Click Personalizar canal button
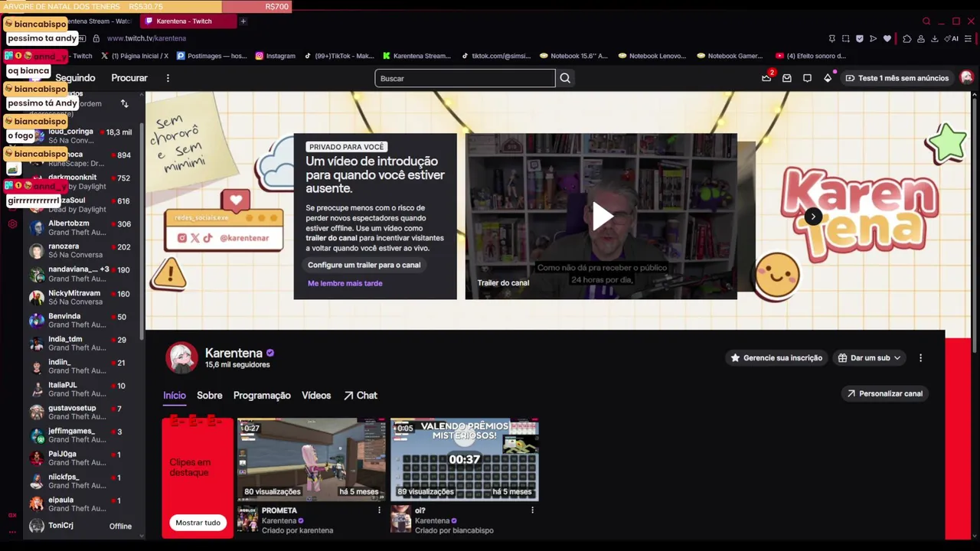The width and height of the screenshot is (980, 551). (x=885, y=393)
